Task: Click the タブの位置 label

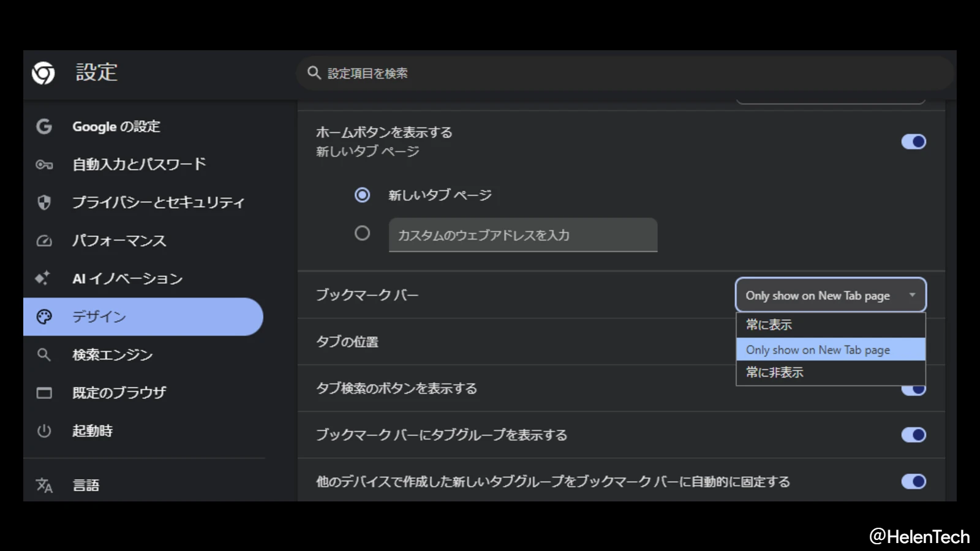Action: pyautogui.click(x=347, y=342)
